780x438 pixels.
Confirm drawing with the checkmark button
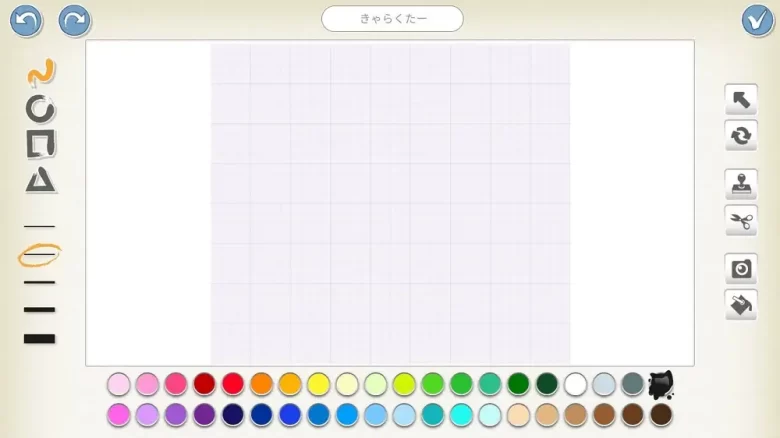[x=757, y=20]
